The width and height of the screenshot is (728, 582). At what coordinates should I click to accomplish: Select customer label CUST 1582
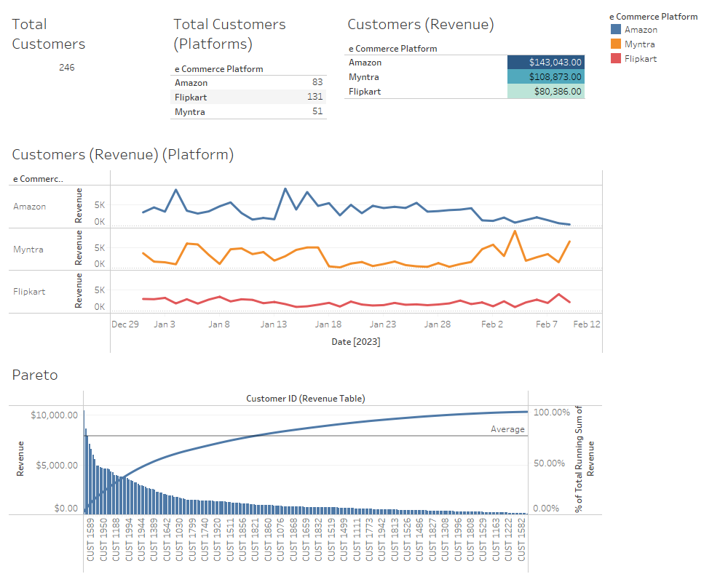pos(521,539)
